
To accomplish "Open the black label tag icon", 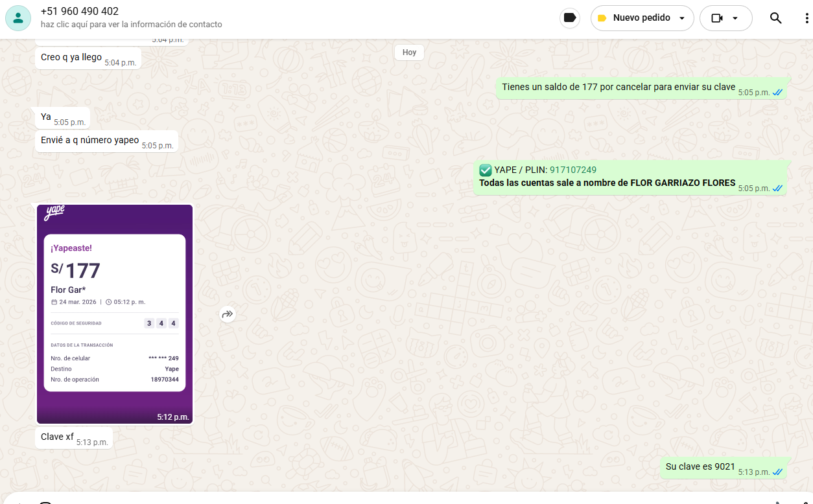I will click(570, 18).
